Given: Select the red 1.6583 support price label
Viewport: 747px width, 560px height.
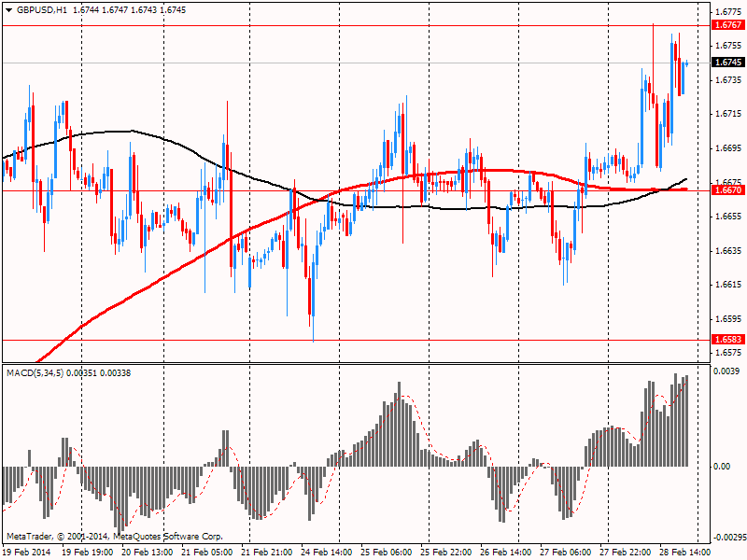Looking at the screenshot, I should [x=727, y=339].
